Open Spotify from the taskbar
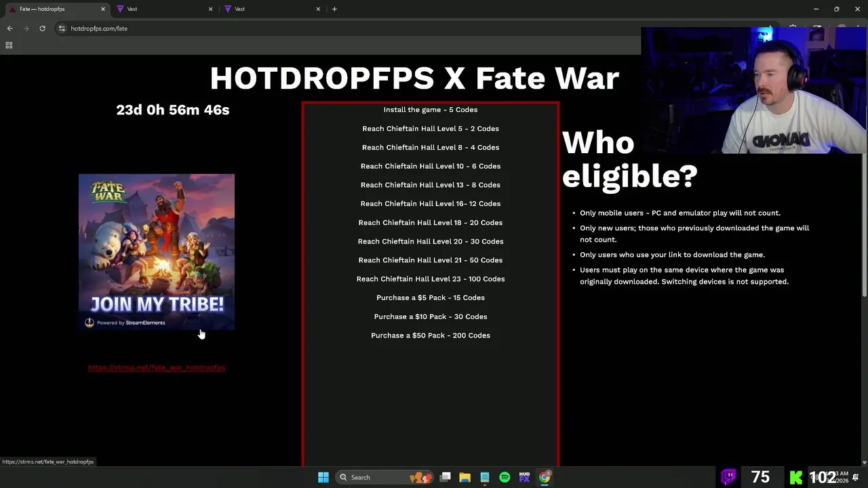Viewport: 868px width, 488px height. (505, 477)
